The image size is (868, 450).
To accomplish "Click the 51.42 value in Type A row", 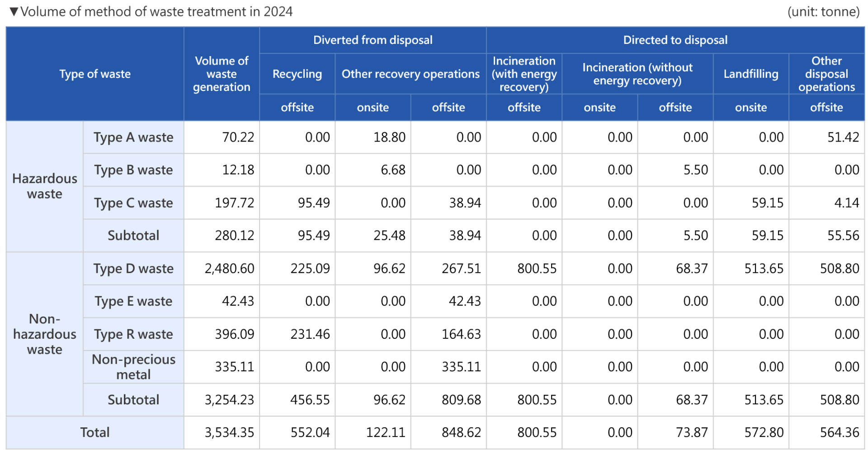I will [x=843, y=137].
